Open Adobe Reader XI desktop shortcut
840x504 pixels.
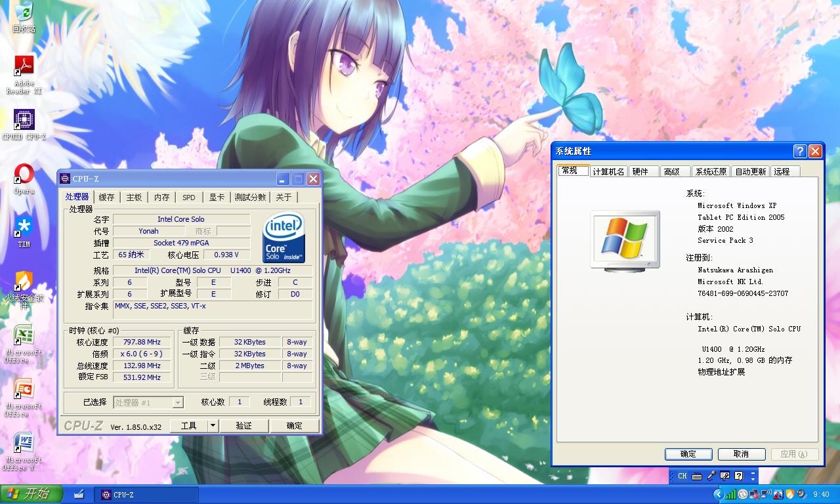[24, 74]
